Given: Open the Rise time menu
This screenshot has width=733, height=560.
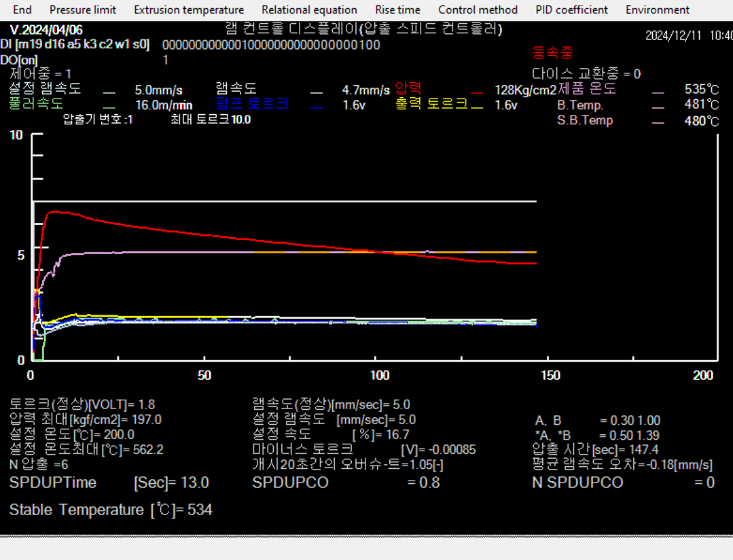Looking at the screenshot, I should point(397,10).
